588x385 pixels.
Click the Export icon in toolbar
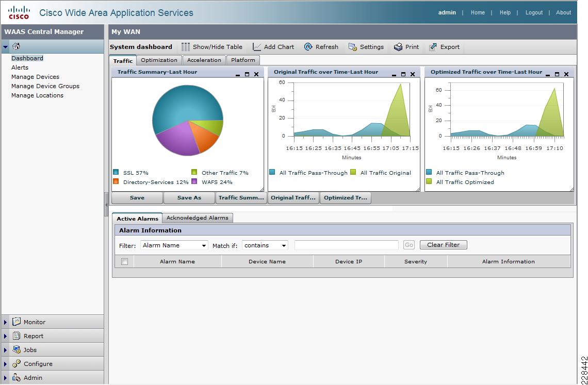(x=433, y=47)
